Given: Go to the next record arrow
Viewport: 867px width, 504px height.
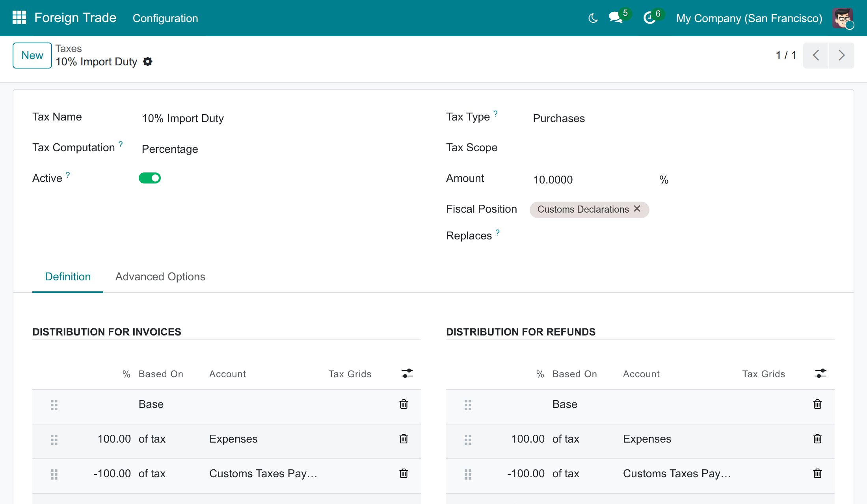Looking at the screenshot, I should (x=842, y=56).
